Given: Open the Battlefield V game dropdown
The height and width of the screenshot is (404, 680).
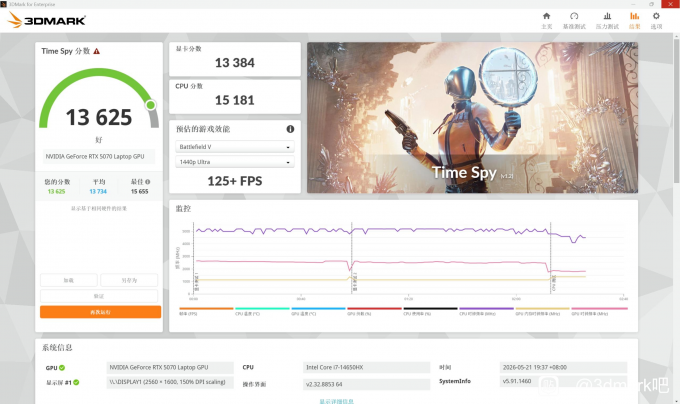Looking at the screenshot, I should tap(235, 147).
